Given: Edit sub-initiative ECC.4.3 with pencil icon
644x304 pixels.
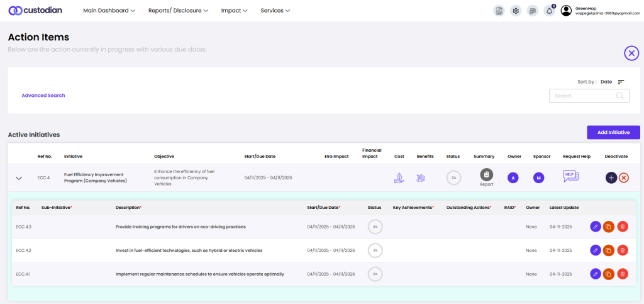Looking at the screenshot, I should (596, 227).
